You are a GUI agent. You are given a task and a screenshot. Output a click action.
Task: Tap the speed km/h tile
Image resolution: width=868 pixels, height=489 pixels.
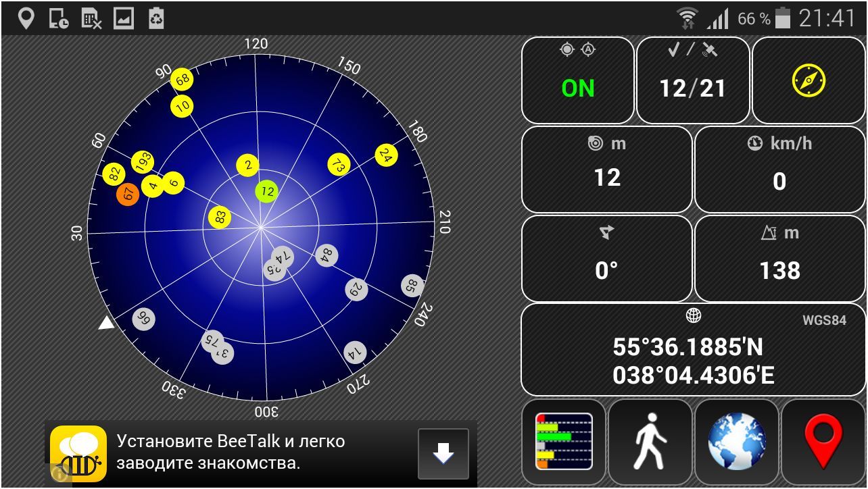click(x=779, y=170)
